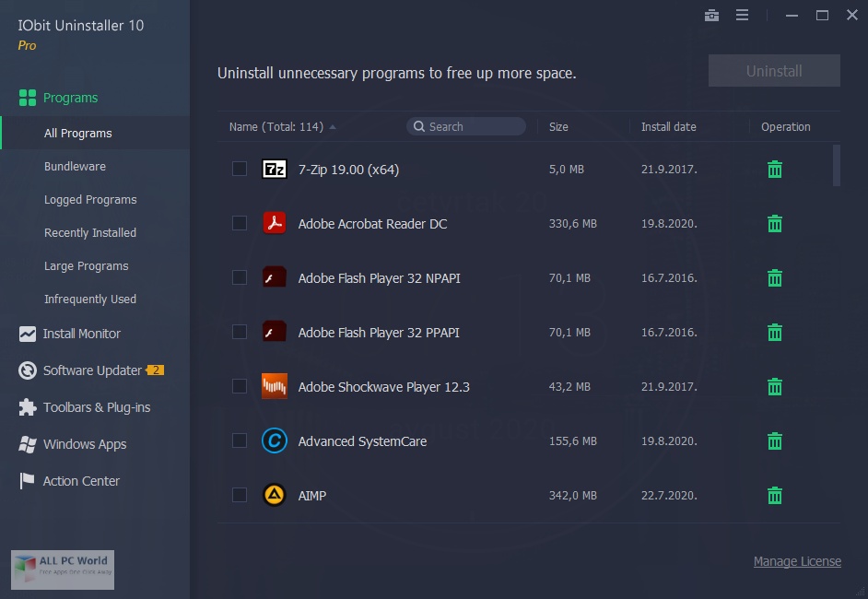Click the Software Updater badge showing 2
The width and height of the screenshot is (868, 599).
click(155, 370)
